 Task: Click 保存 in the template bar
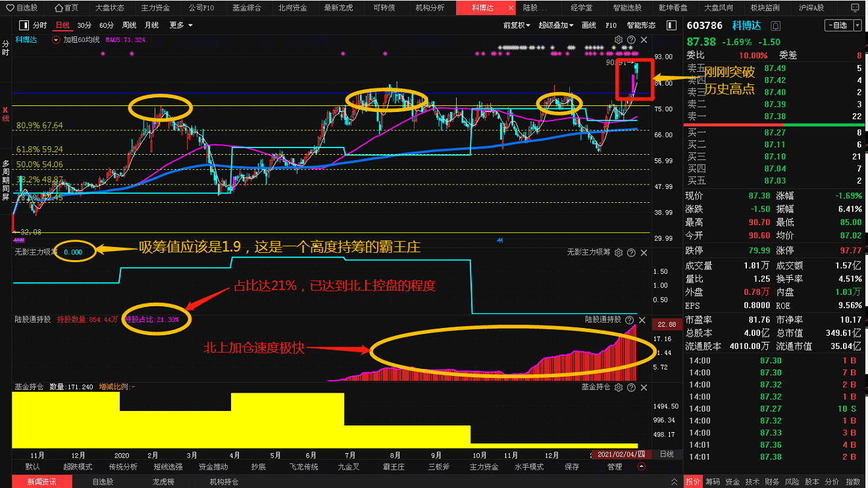click(x=573, y=466)
